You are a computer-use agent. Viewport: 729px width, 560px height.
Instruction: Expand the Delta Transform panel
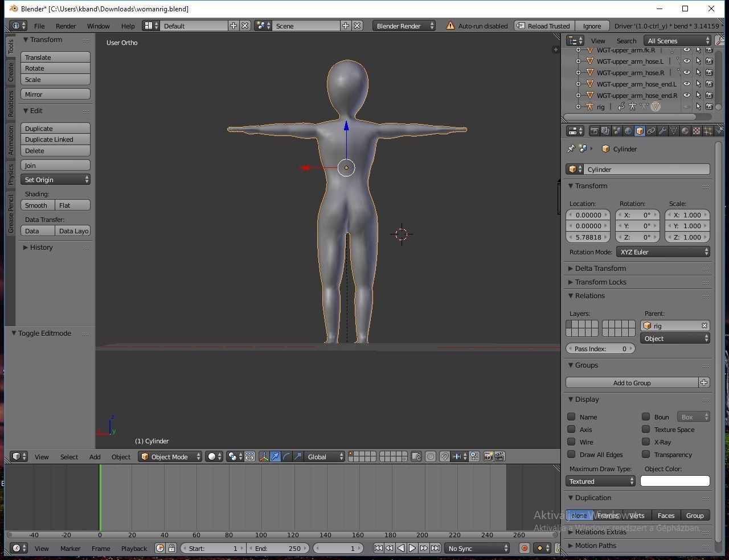(x=600, y=268)
